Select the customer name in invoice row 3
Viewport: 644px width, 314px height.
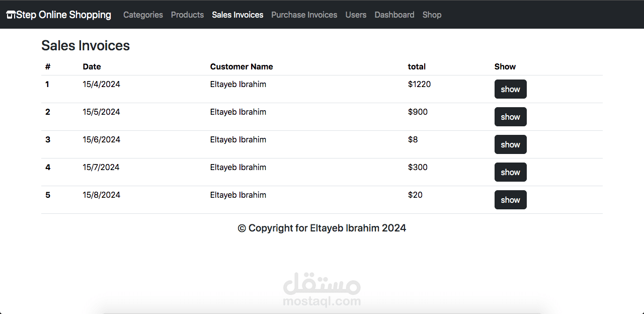click(238, 139)
